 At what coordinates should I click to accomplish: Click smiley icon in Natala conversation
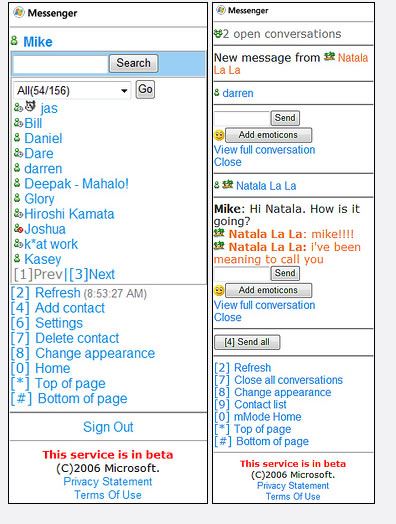pyautogui.click(x=219, y=290)
